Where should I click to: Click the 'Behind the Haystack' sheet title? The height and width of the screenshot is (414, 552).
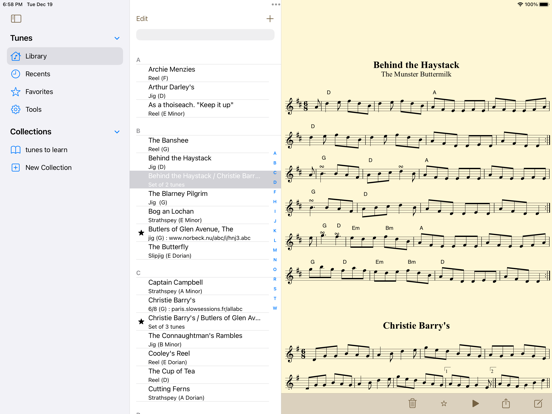click(416, 65)
